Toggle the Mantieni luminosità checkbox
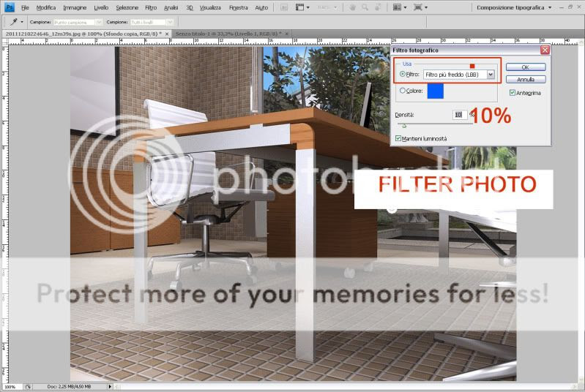This screenshot has width=585, height=392. point(398,139)
